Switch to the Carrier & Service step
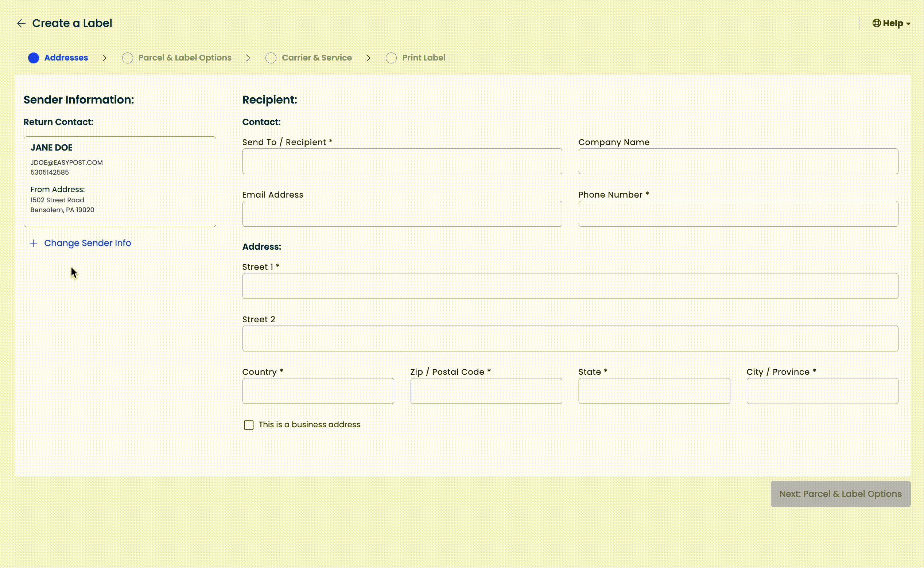Viewport: 924px width, 568px height. point(317,58)
